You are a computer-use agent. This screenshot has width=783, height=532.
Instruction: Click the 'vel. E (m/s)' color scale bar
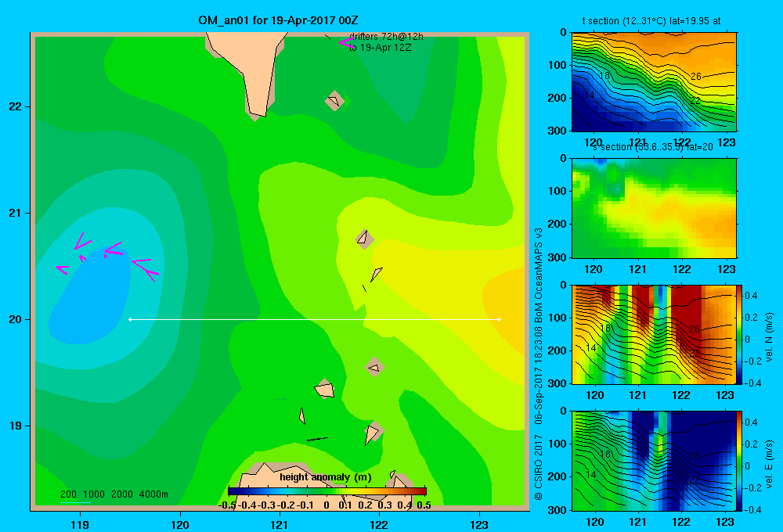tap(740, 461)
